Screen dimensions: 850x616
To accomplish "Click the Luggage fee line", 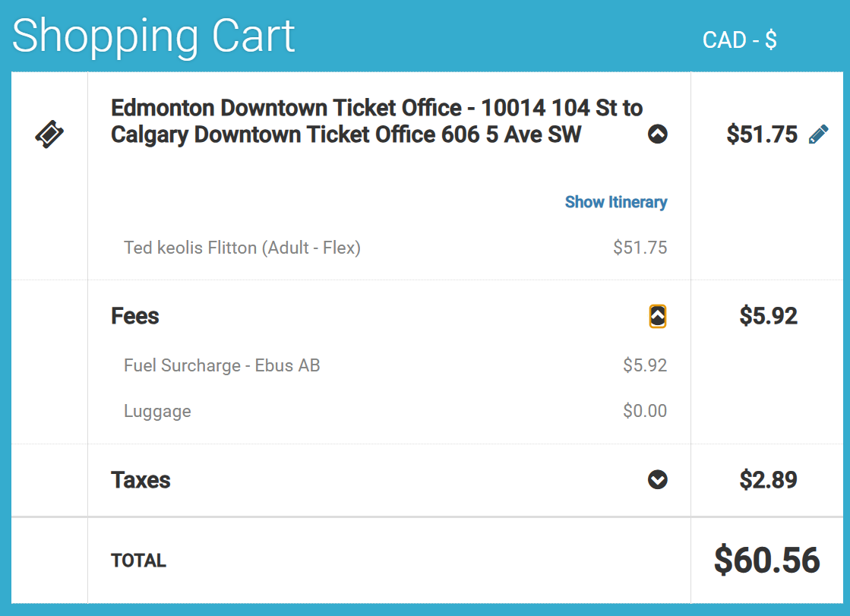I will 157,412.
